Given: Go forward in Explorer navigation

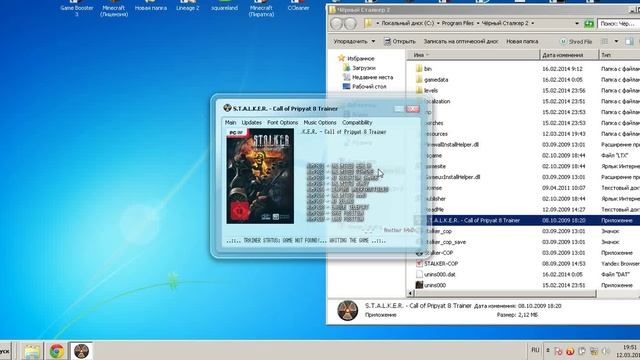Looking at the screenshot, I should tap(350, 24).
